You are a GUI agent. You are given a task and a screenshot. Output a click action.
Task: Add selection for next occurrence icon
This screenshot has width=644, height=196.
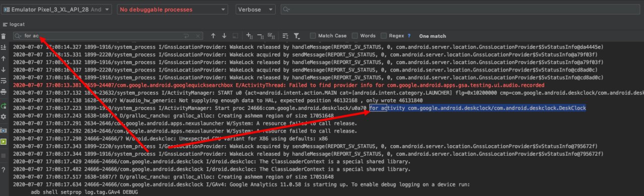249,36
